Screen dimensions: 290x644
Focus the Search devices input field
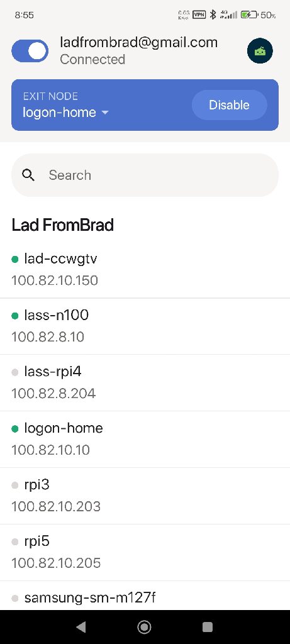point(145,175)
